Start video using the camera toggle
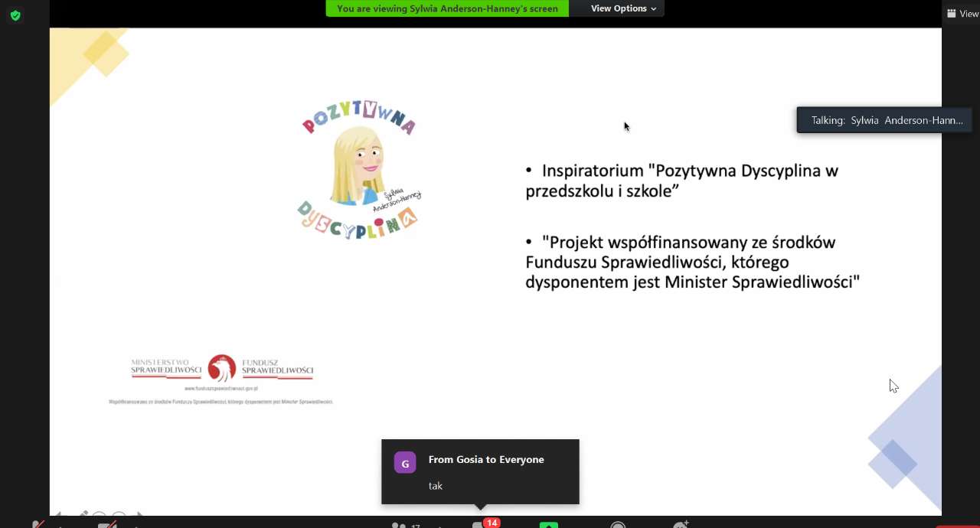Viewport: 980px width, 528px height. click(107, 525)
